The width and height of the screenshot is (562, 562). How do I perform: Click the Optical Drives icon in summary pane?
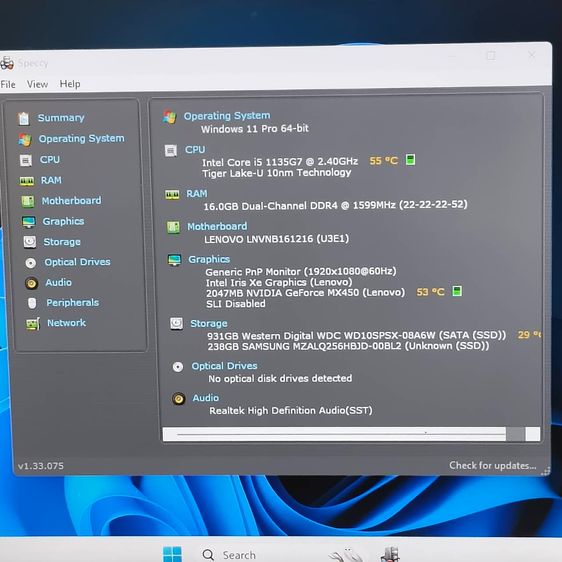pos(178,367)
